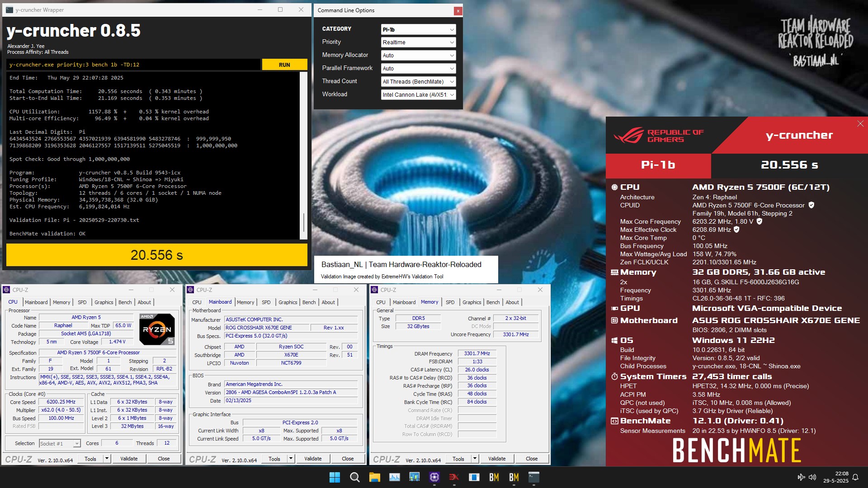Click the verified shield beside Max Core Frequency
868x488 pixels.
759,221
